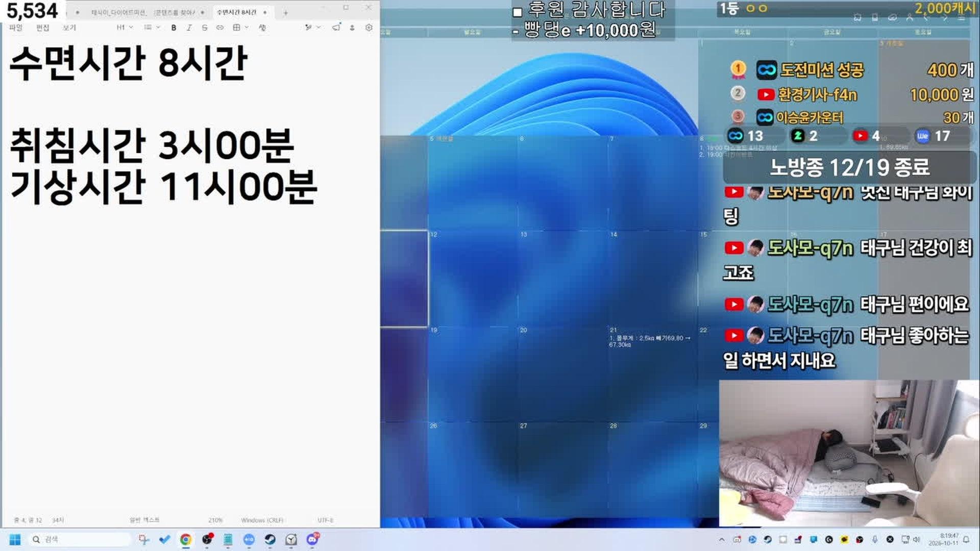980x551 pixels.
Task: Open the 파일 (File) menu
Action: tap(16, 28)
